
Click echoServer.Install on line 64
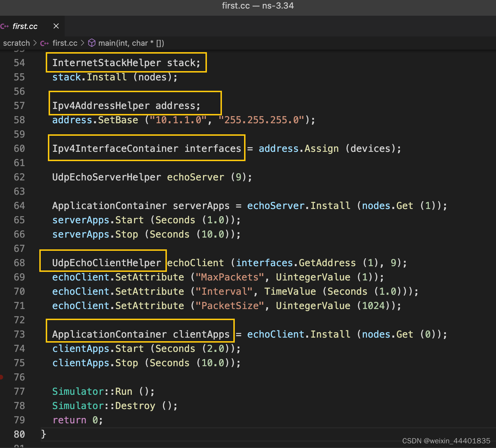click(x=299, y=206)
